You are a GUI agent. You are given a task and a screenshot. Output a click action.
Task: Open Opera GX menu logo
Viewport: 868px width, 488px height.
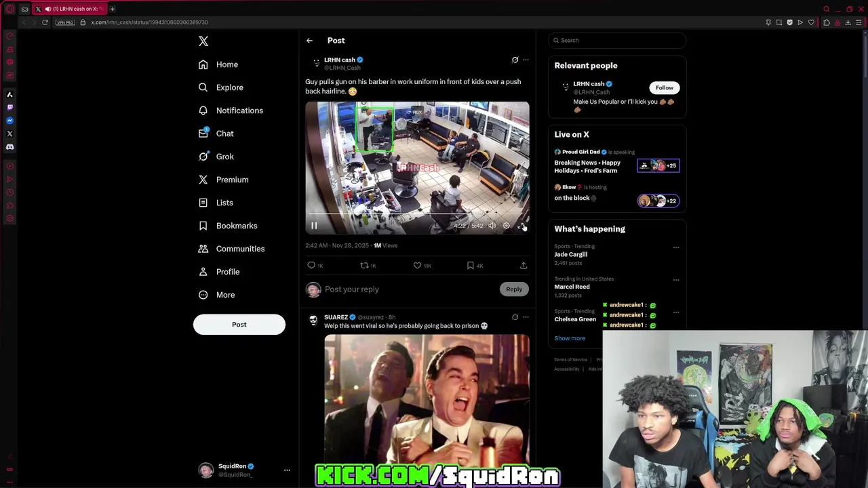pyautogui.click(x=9, y=9)
